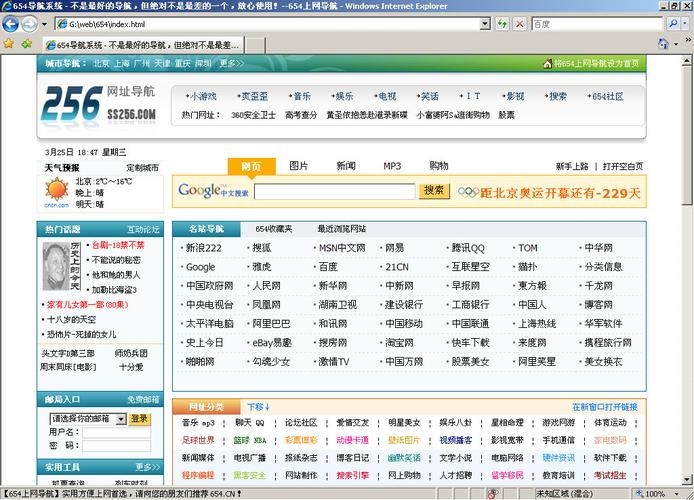Click the red Stop loading icon
The width and height of the screenshot is (694, 500).
tap(520, 24)
